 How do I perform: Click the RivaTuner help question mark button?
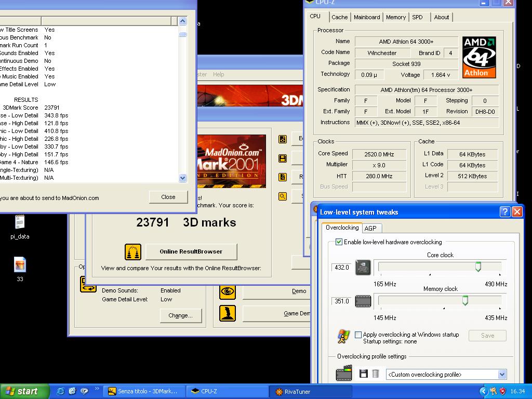pyautogui.click(x=505, y=212)
